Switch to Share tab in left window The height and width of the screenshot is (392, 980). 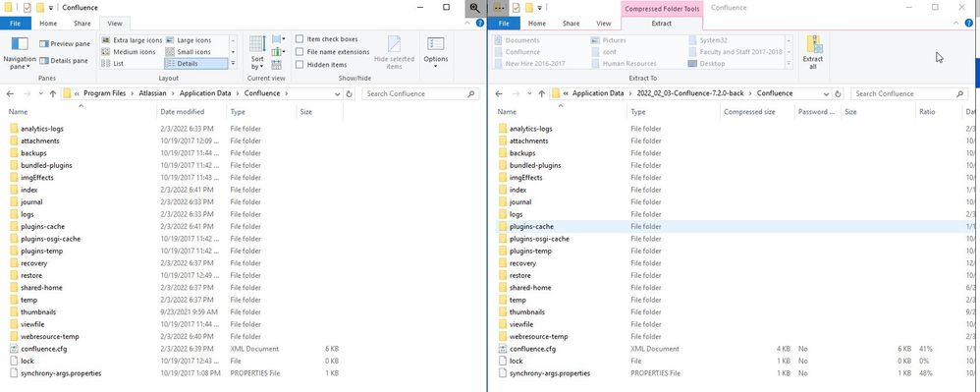pos(82,24)
